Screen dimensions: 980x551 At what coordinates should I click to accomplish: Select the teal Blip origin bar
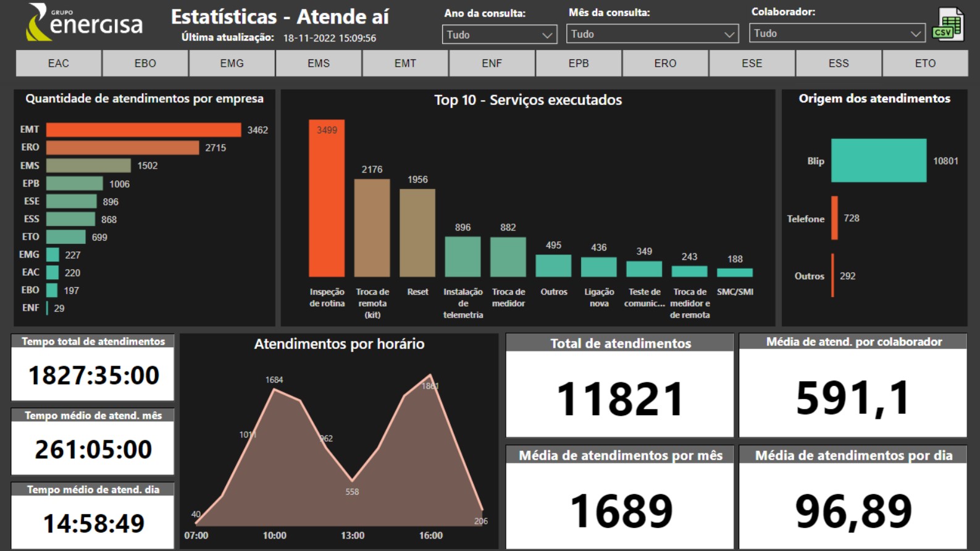click(879, 161)
